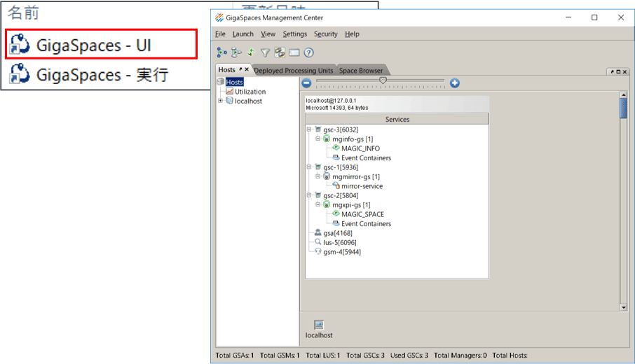Click the zoom slider thumb
Viewport: 635px width, 364px height.
(383, 81)
